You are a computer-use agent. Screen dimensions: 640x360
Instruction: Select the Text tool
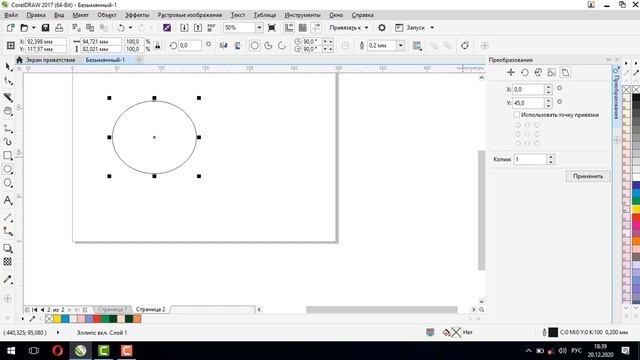pos(8,200)
